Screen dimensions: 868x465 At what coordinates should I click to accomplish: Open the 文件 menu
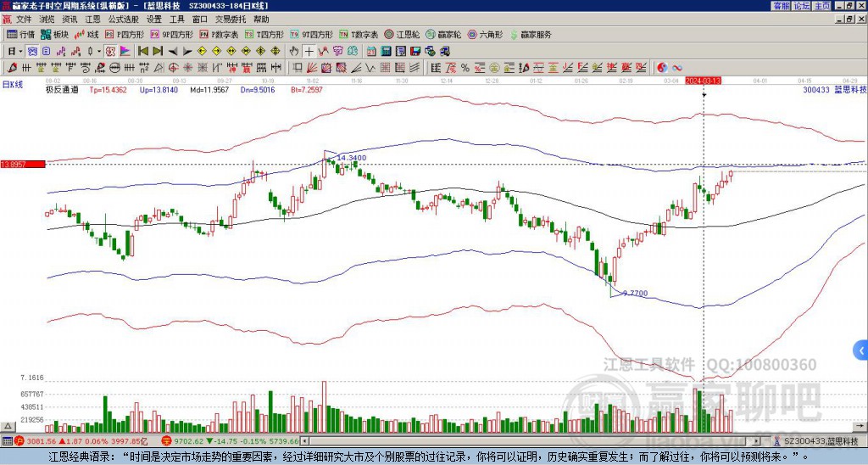pyautogui.click(x=24, y=20)
